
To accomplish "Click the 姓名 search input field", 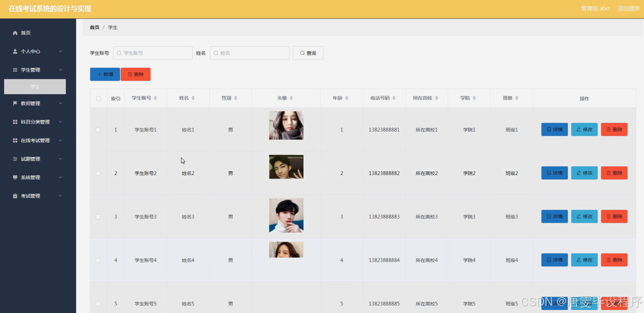I will pyautogui.click(x=250, y=53).
